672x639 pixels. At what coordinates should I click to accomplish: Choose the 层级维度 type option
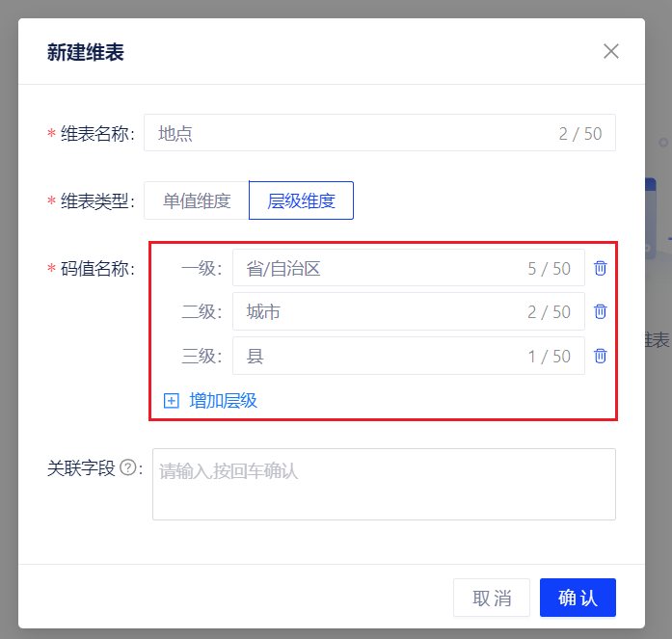301,200
